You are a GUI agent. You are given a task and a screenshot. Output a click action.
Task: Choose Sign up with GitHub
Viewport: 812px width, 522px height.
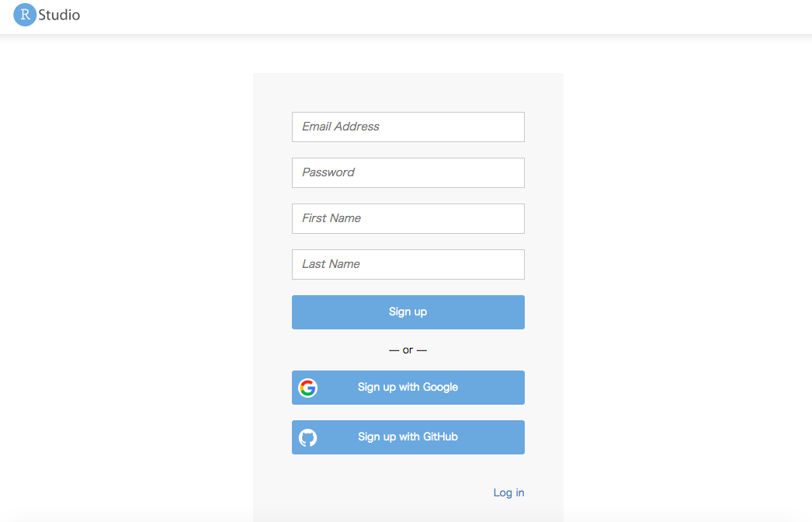click(408, 437)
